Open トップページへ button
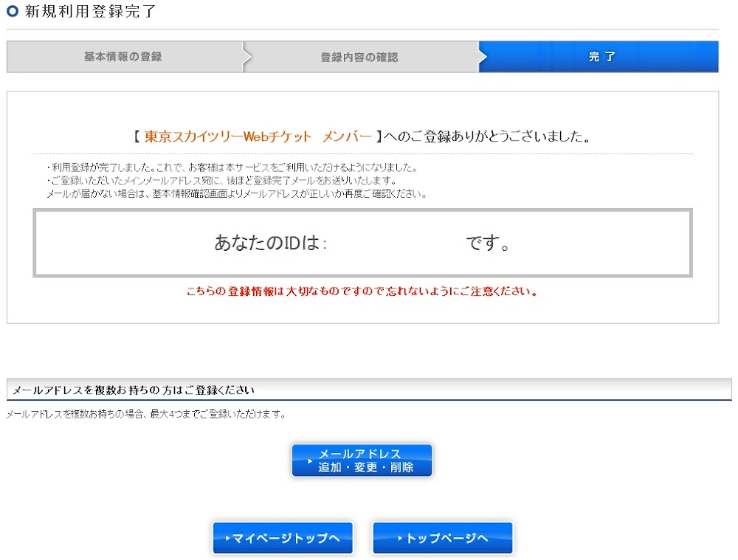 pyautogui.click(x=442, y=537)
